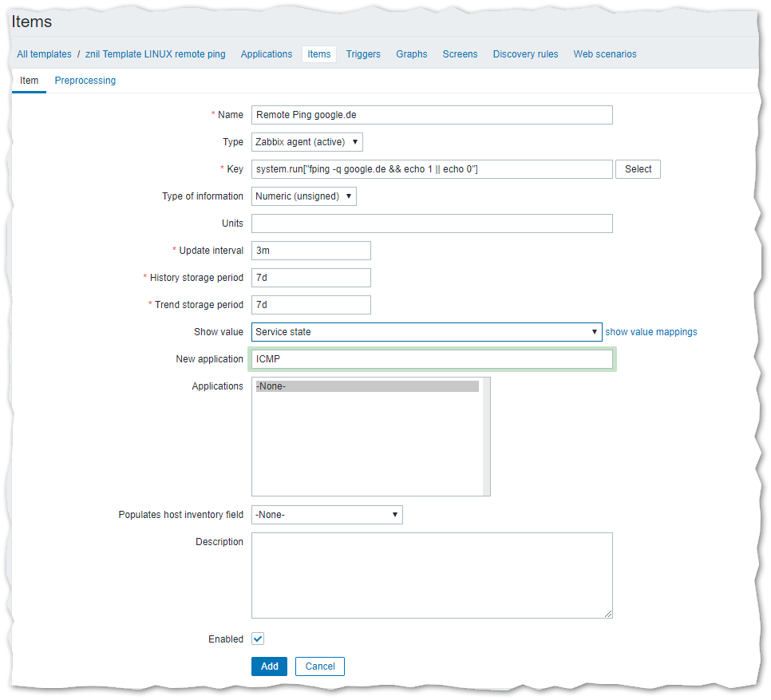Screen dimensions: 771x700
Task: Click the Add button
Action: pos(269,666)
